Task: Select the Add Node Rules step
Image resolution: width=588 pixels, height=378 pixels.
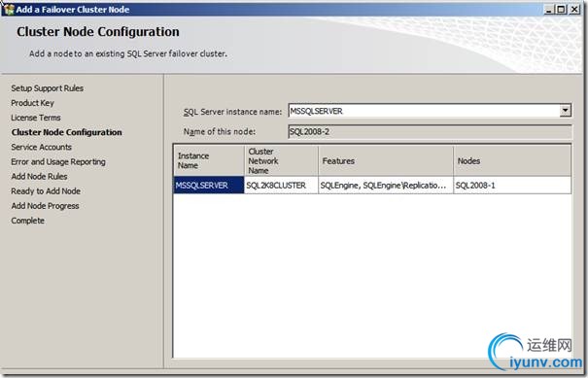Action: click(39, 176)
